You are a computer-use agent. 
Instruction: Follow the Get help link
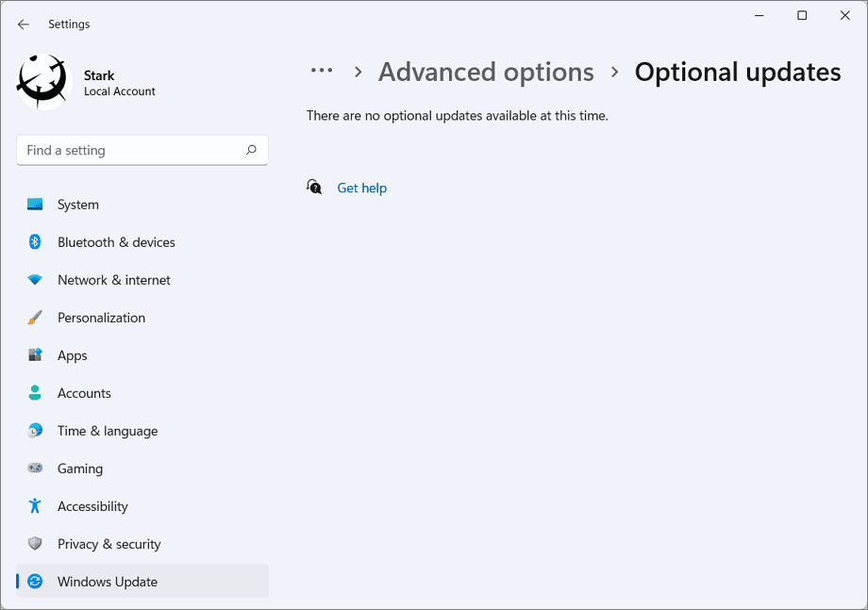(361, 188)
